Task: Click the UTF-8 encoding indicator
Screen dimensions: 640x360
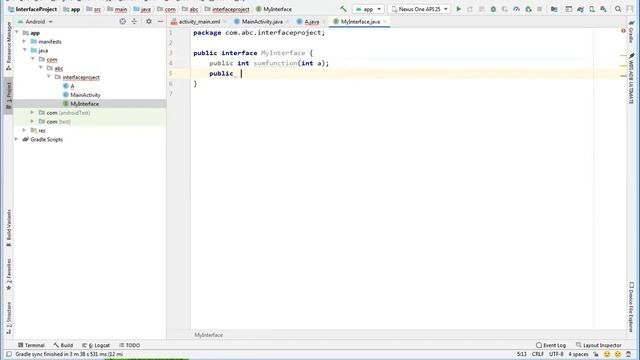Action: click(x=556, y=354)
